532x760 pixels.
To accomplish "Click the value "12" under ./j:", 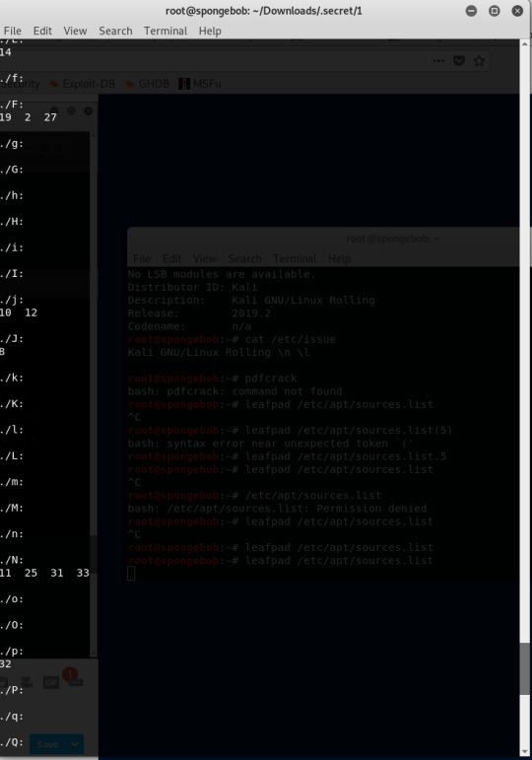I will coord(31,312).
